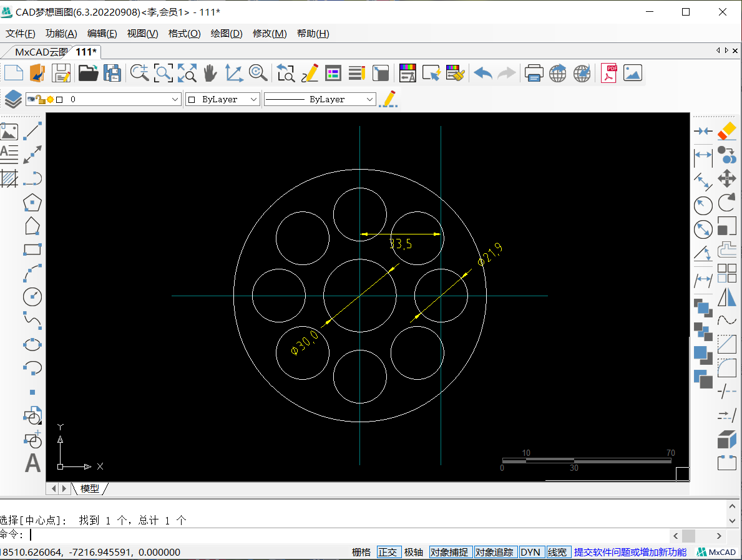Export the drawing with the PDF icon
The image size is (742, 560).
[x=608, y=74]
